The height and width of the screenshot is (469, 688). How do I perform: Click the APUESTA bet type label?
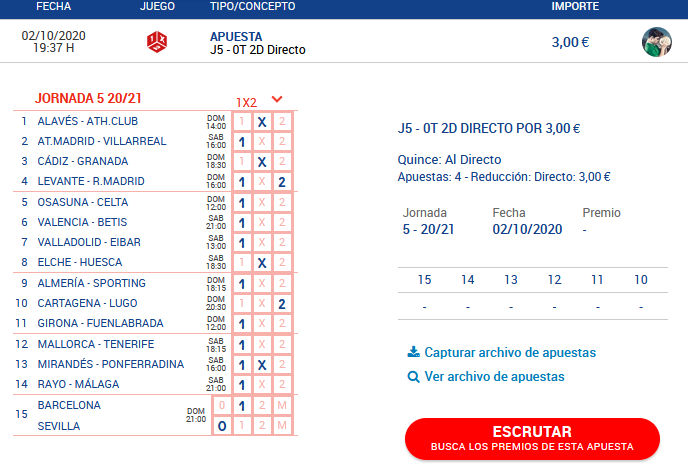[236, 36]
